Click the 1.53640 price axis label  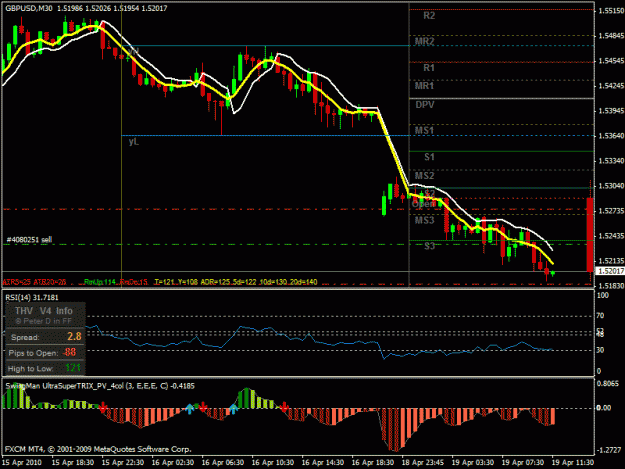tap(611, 136)
